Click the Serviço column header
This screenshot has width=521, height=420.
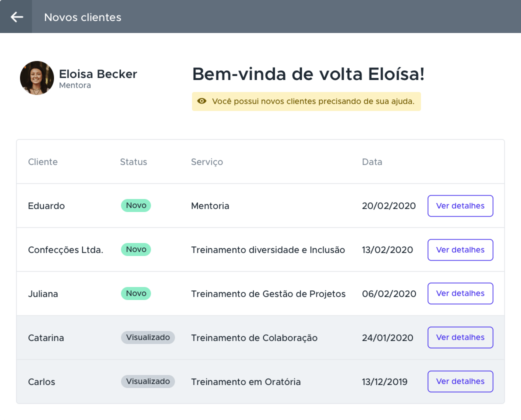tap(206, 161)
